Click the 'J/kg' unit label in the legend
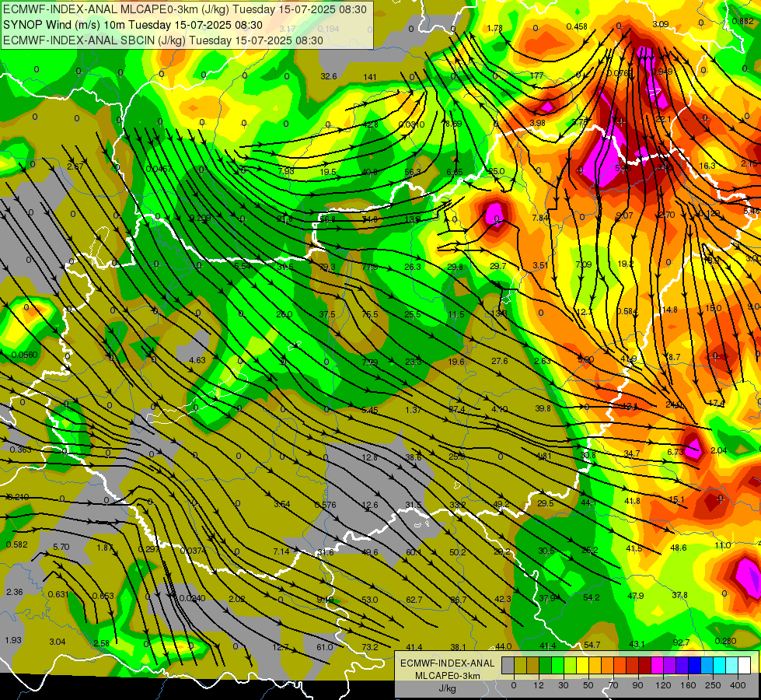 (448, 688)
